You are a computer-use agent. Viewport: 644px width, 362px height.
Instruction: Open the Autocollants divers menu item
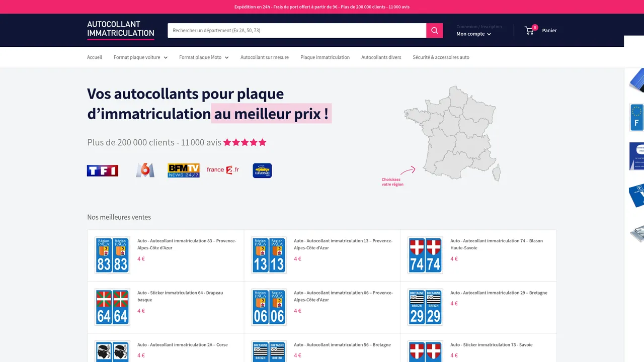click(x=381, y=57)
